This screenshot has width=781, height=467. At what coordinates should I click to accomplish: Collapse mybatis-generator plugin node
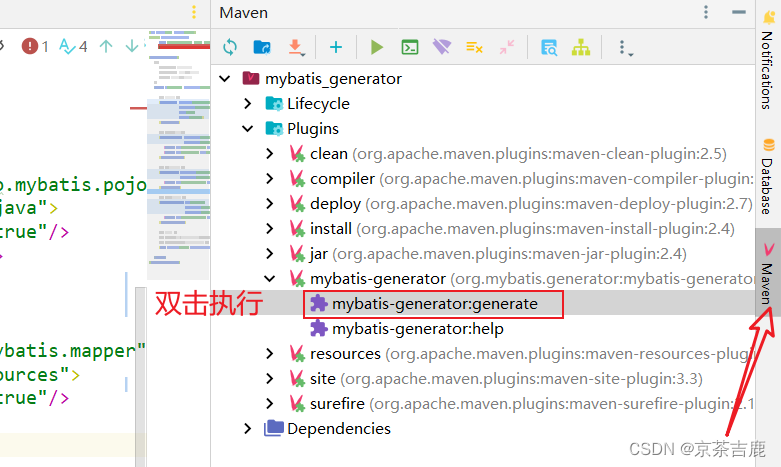(x=269, y=279)
